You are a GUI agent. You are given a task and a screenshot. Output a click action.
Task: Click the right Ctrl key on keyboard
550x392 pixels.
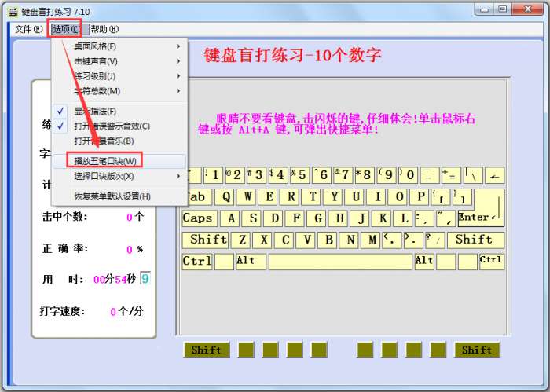(x=490, y=261)
